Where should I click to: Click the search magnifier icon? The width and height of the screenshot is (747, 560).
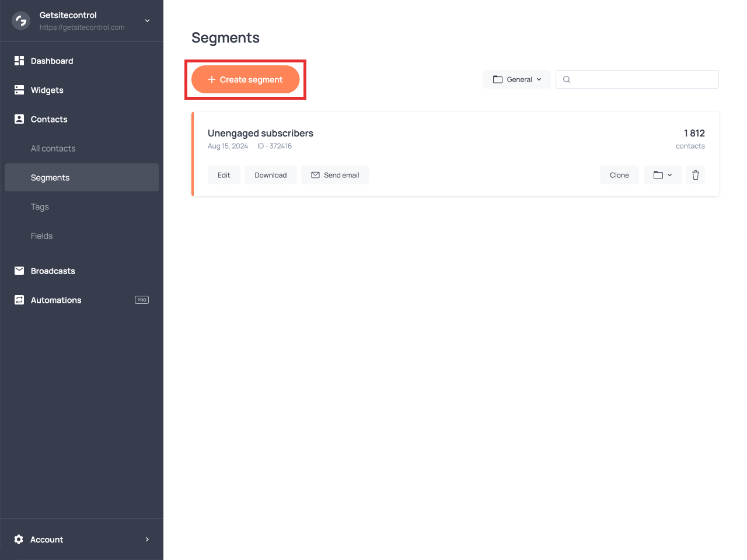(567, 79)
